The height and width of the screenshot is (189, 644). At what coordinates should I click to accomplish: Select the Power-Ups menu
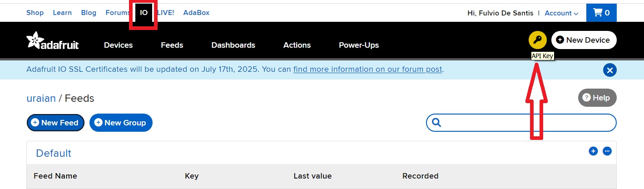359,45
